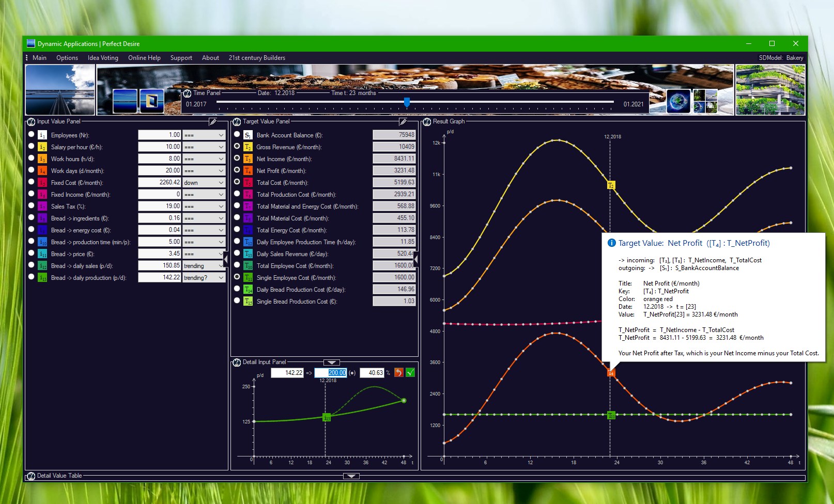
Task: Click the blue door icon in banner
Action: (152, 101)
